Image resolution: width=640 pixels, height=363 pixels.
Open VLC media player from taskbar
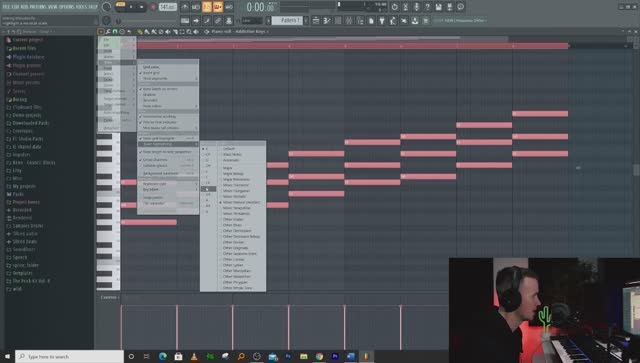click(x=194, y=356)
